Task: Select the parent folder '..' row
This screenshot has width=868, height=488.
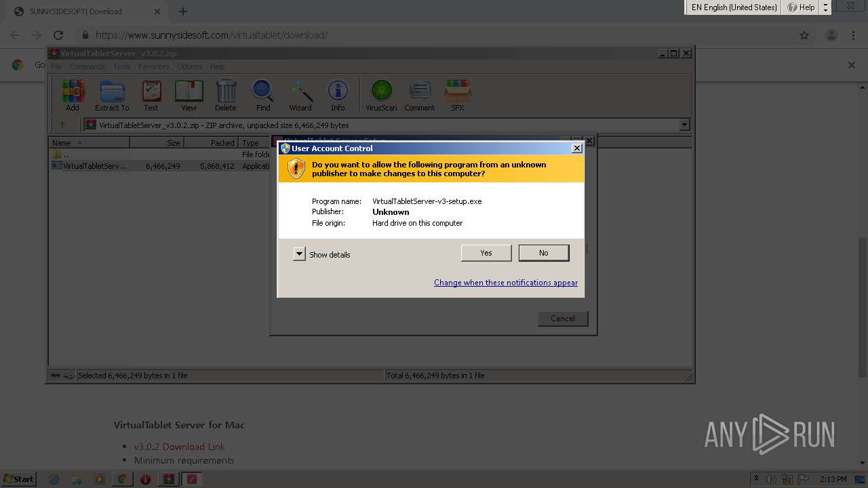Action: 161,155
